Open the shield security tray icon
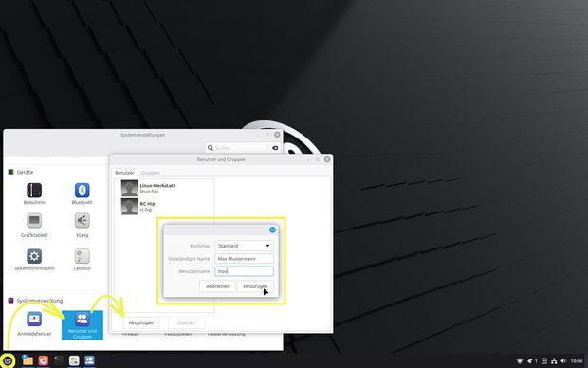Image resolution: width=588 pixels, height=368 pixels. click(520, 360)
